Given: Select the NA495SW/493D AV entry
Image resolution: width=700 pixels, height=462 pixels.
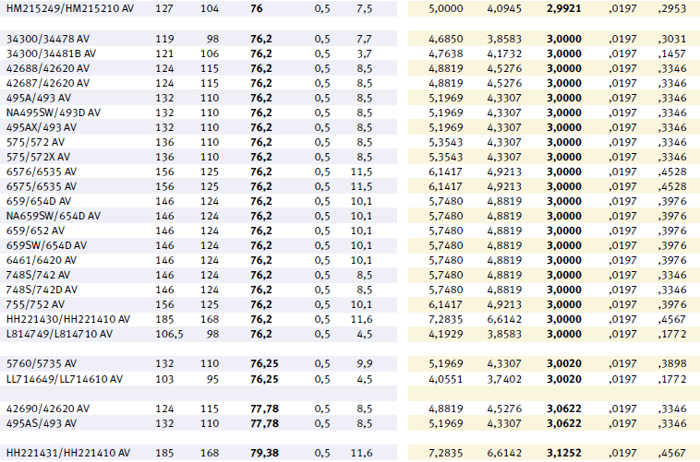Looking at the screenshot, I should 53,112.
